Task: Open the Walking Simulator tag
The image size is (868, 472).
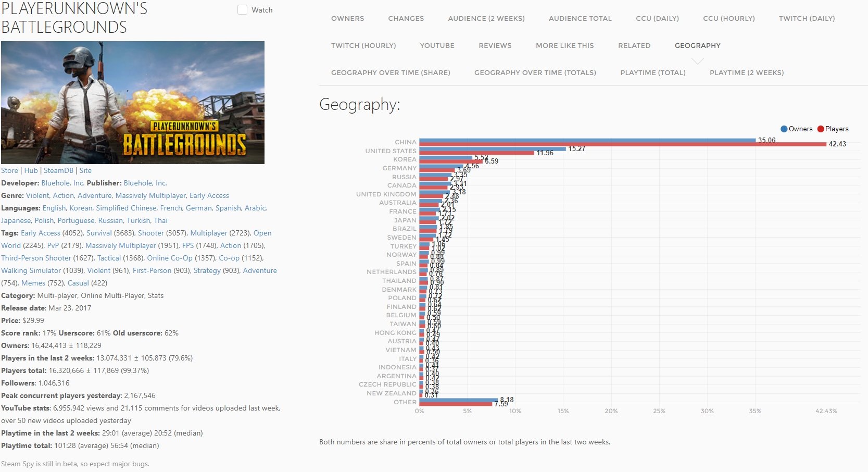Action: tap(31, 270)
